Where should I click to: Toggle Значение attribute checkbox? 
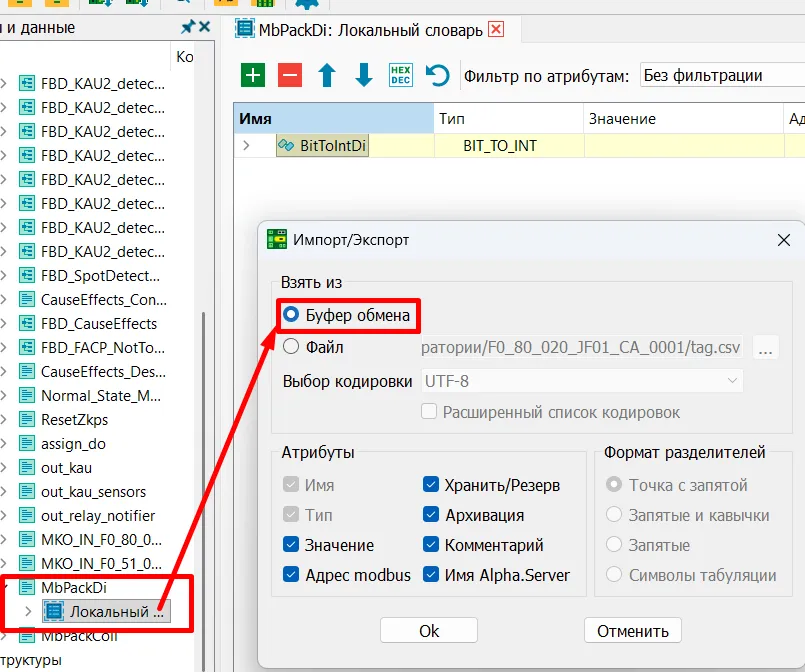291,544
